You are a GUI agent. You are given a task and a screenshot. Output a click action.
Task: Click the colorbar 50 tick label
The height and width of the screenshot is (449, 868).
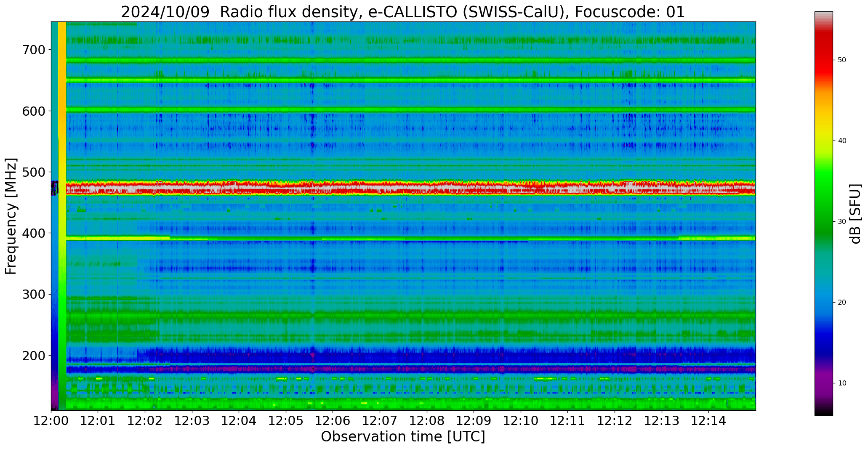pyautogui.click(x=842, y=60)
